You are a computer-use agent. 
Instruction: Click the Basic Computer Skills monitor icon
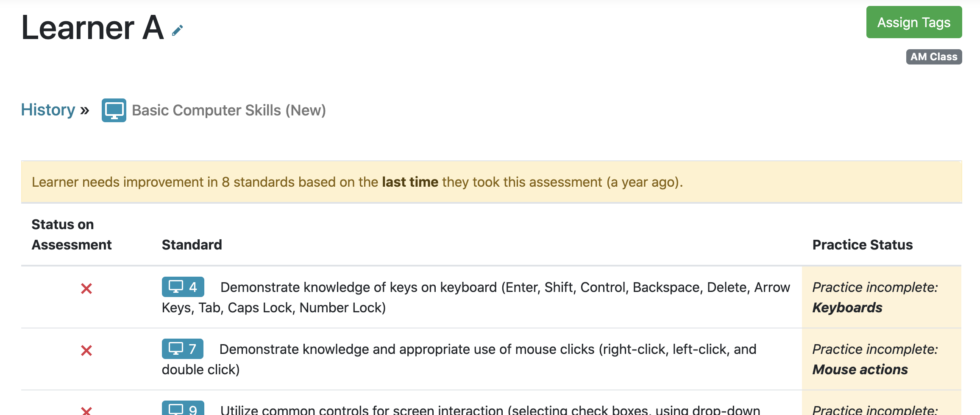pyautogui.click(x=114, y=110)
